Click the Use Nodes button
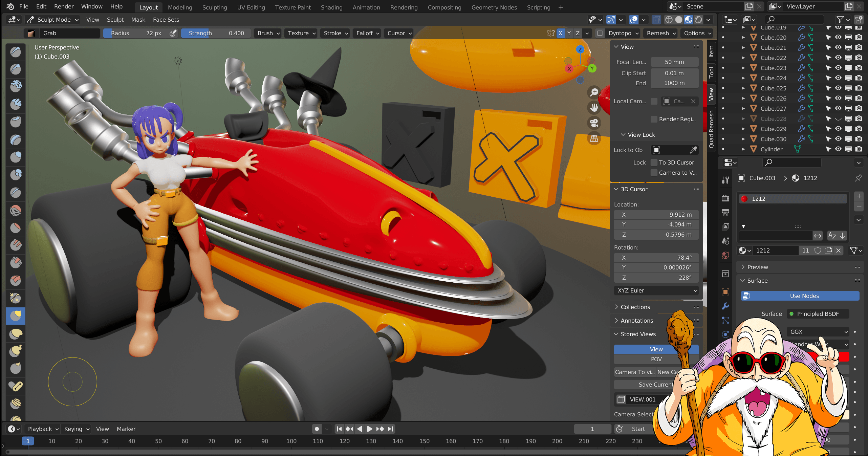 click(800, 296)
